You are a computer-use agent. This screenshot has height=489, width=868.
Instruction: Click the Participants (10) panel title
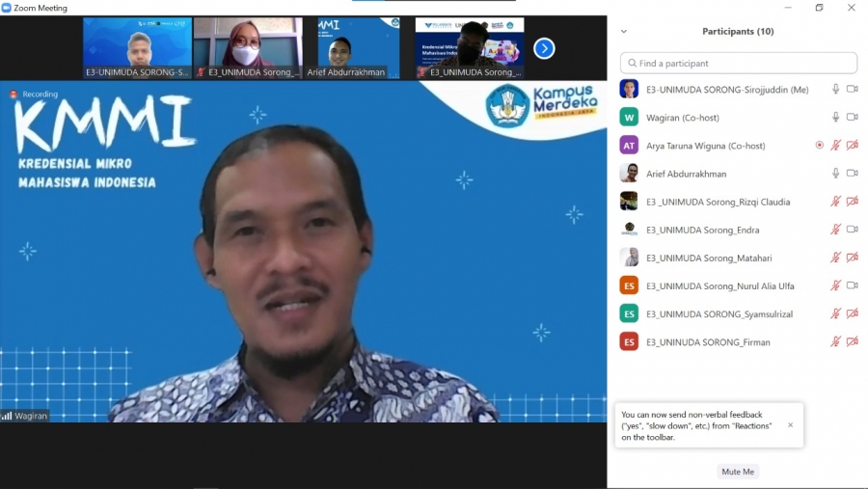pos(738,32)
